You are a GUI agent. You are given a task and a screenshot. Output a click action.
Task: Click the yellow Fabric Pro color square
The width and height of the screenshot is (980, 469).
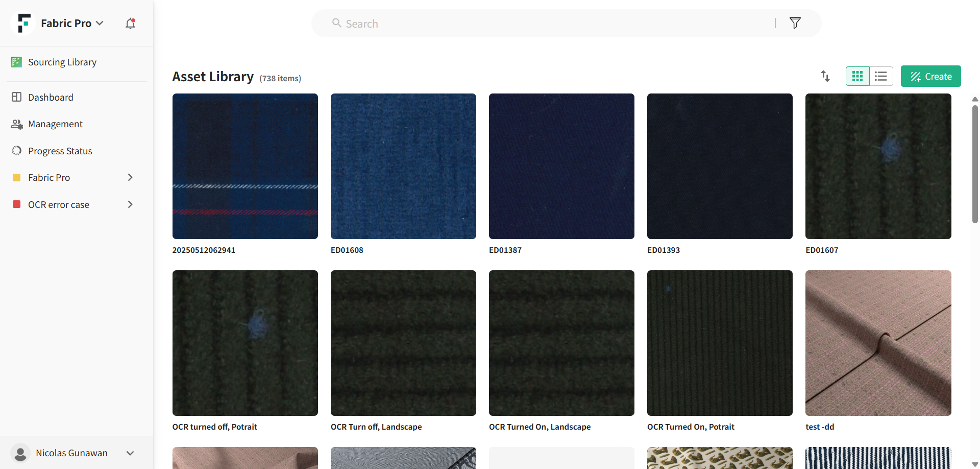(16, 177)
